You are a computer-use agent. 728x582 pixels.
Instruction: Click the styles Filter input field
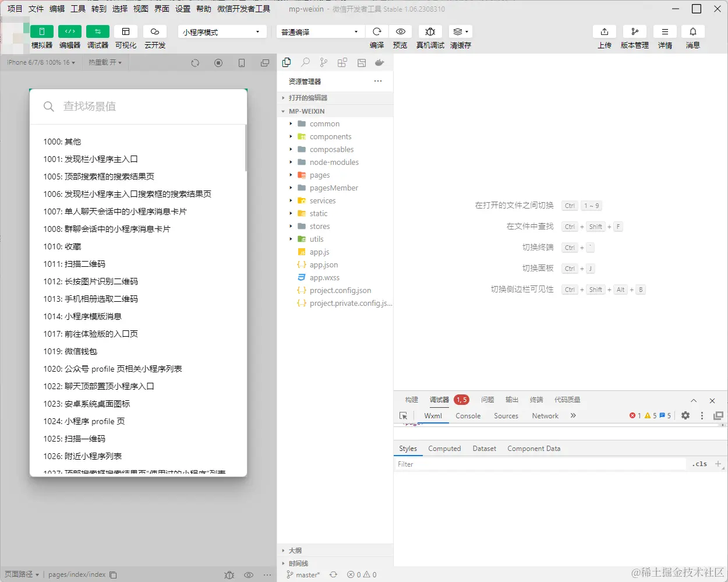[x=540, y=464]
